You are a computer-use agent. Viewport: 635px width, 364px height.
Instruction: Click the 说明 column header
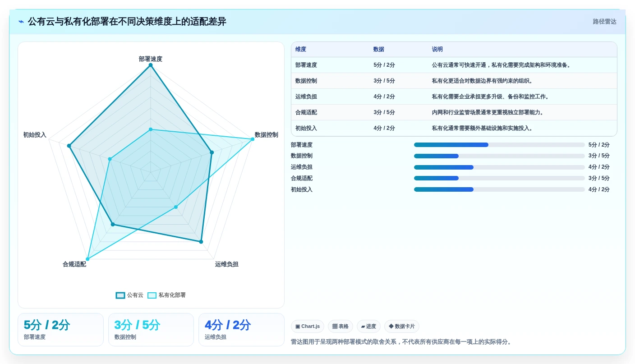(437, 50)
